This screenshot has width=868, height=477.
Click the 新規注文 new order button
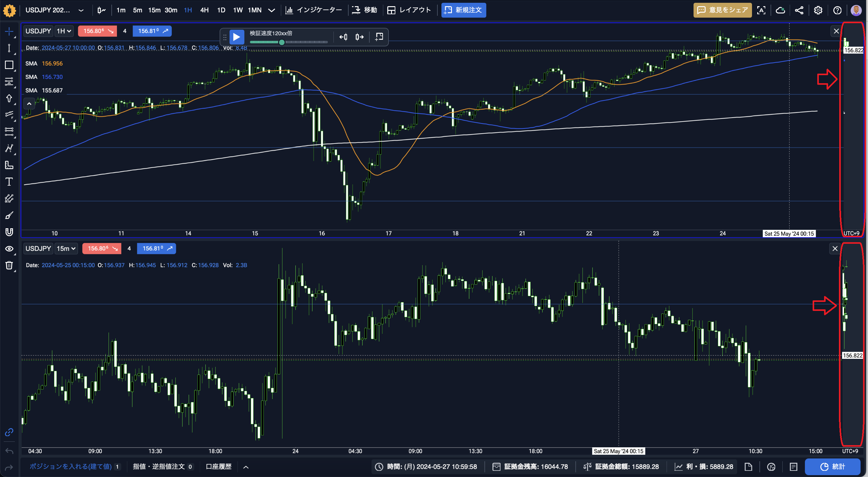(463, 10)
